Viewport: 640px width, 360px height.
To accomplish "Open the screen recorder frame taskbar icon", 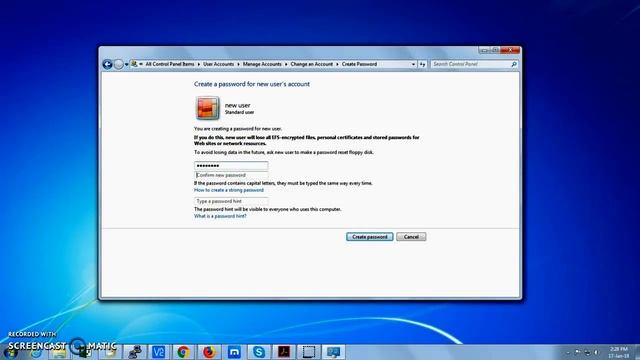I will coord(309,352).
